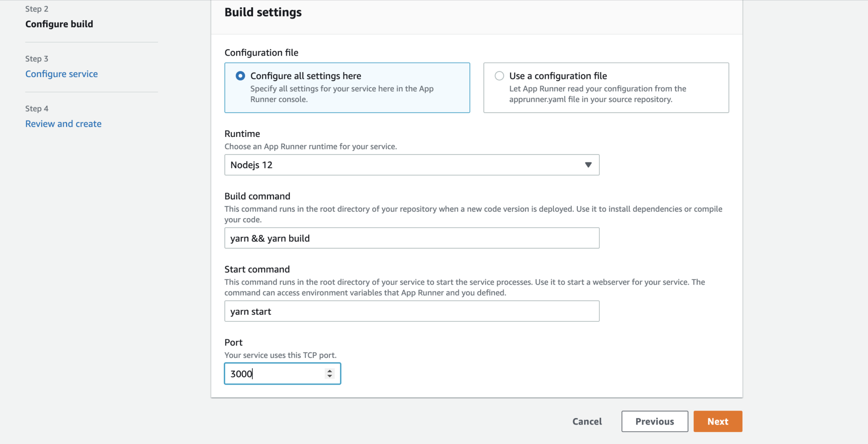This screenshot has height=444, width=868.
Task: Decrement the Port number stepper
Action: click(x=329, y=377)
